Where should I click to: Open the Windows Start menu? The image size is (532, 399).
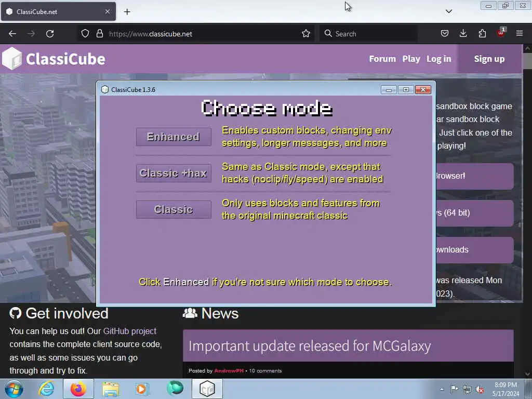tap(14, 389)
